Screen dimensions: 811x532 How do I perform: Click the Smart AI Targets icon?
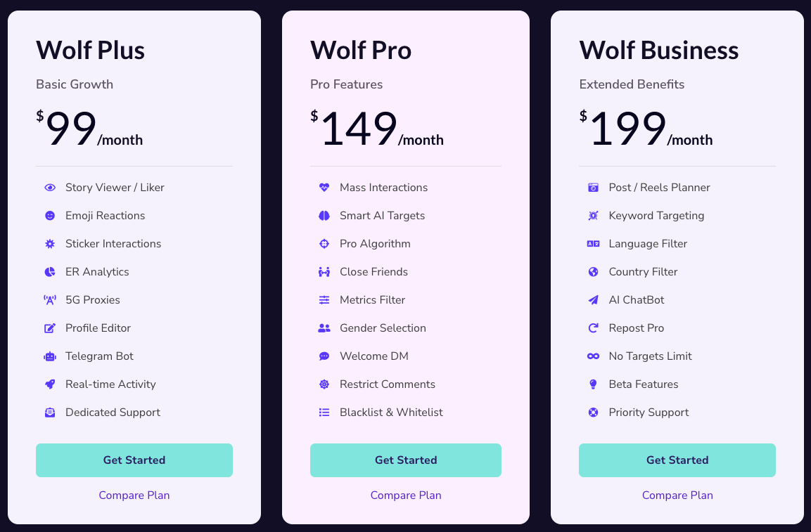[x=324, y=216]
